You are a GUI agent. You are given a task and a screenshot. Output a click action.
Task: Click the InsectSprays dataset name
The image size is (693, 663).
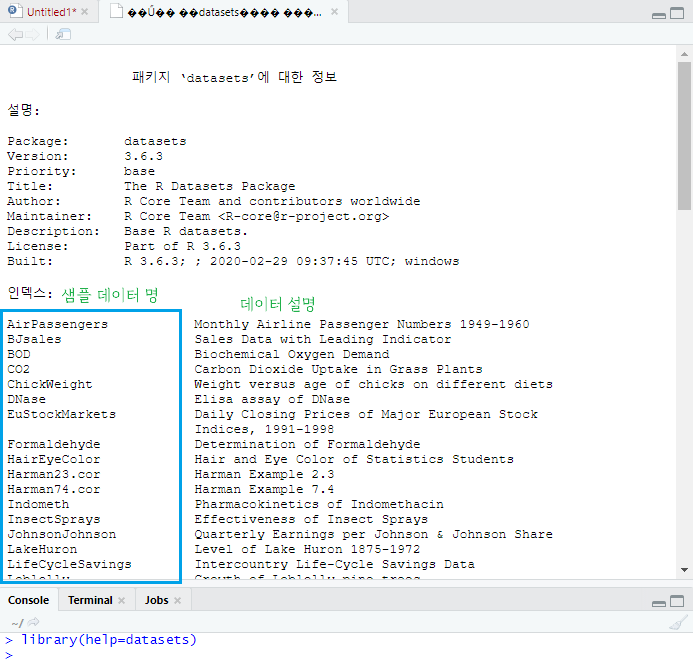click(54, 520)
